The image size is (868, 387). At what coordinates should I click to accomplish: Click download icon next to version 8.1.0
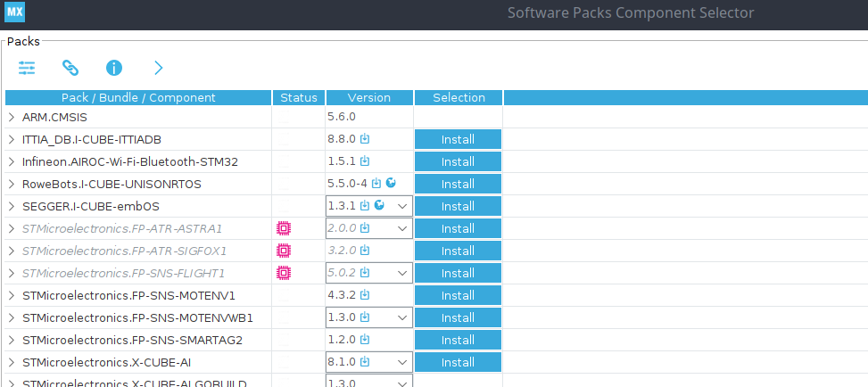(365, 362)
